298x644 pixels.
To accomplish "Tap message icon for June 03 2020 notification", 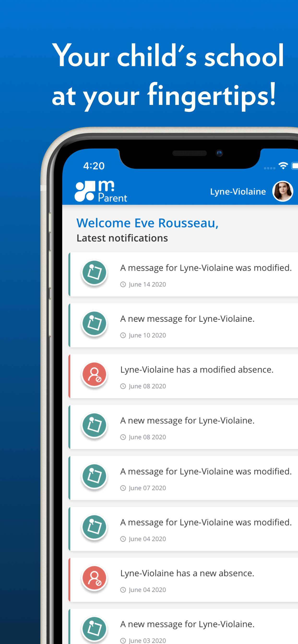I will 94,629.
